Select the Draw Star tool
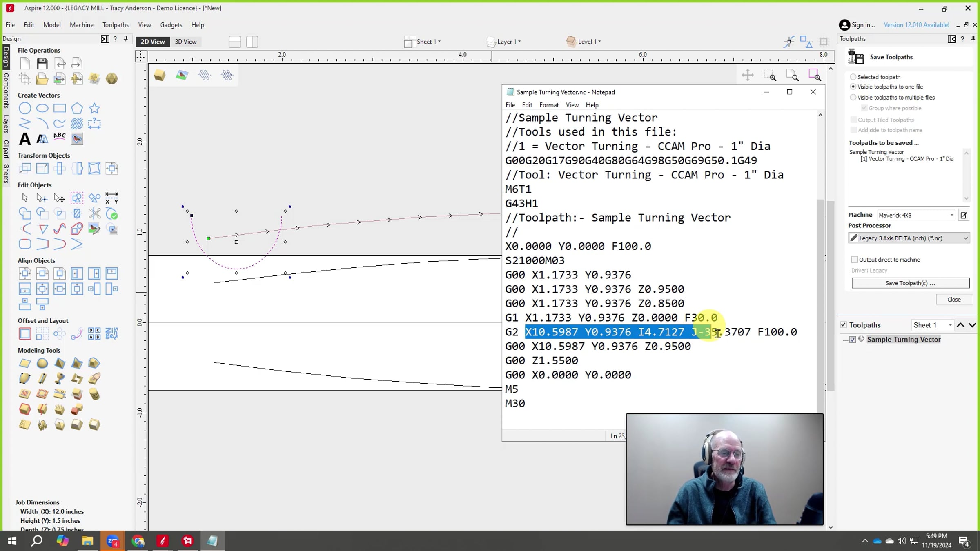Image resolution: width=980 pixels, height=551 pixels. (x=94, y=108)
